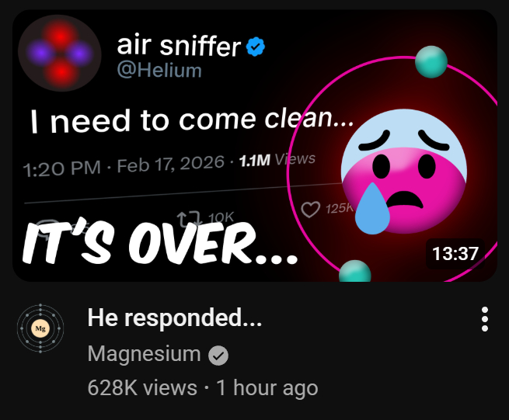
Task: Click the blue verified checkmark beside air sniffer
Action: (x=256, y=47)
